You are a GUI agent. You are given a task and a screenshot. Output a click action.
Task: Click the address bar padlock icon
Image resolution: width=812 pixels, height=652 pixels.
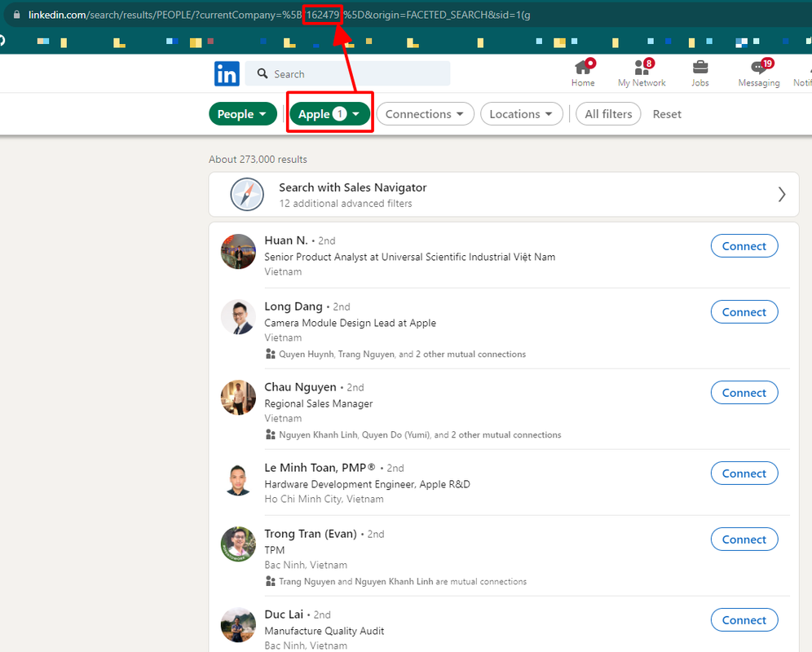pos(16,15)
